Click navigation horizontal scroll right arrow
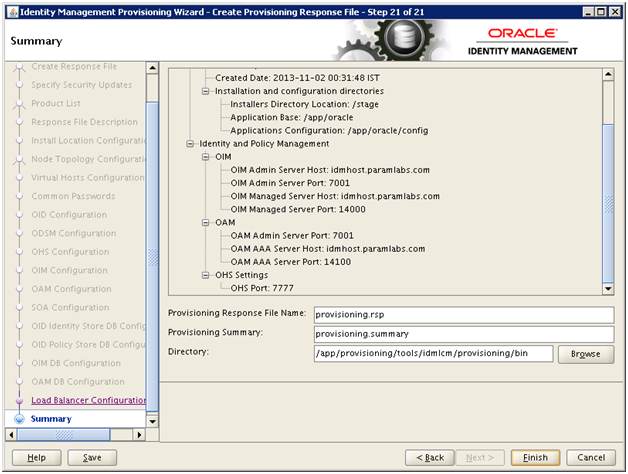This screenshot has width=628, height=474. (139, 435)
